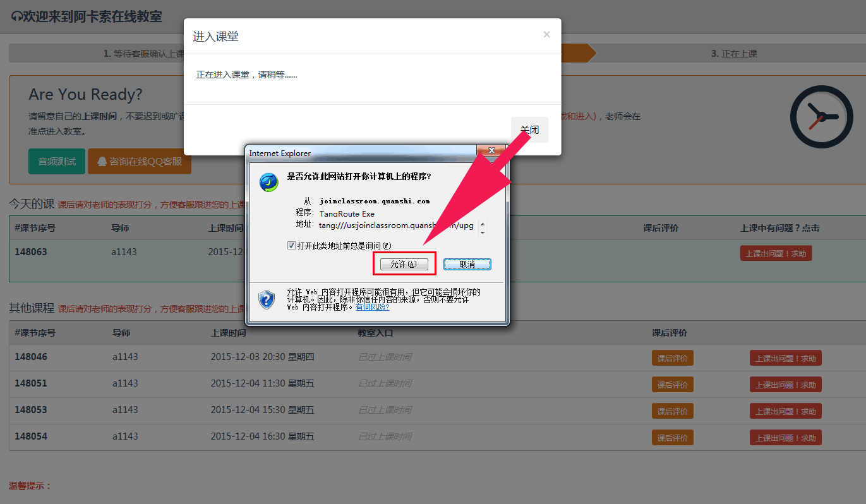Click the 音频测试 audio test button
The width and height of the screenshot is (866, 504).
[x=57, y=161]
